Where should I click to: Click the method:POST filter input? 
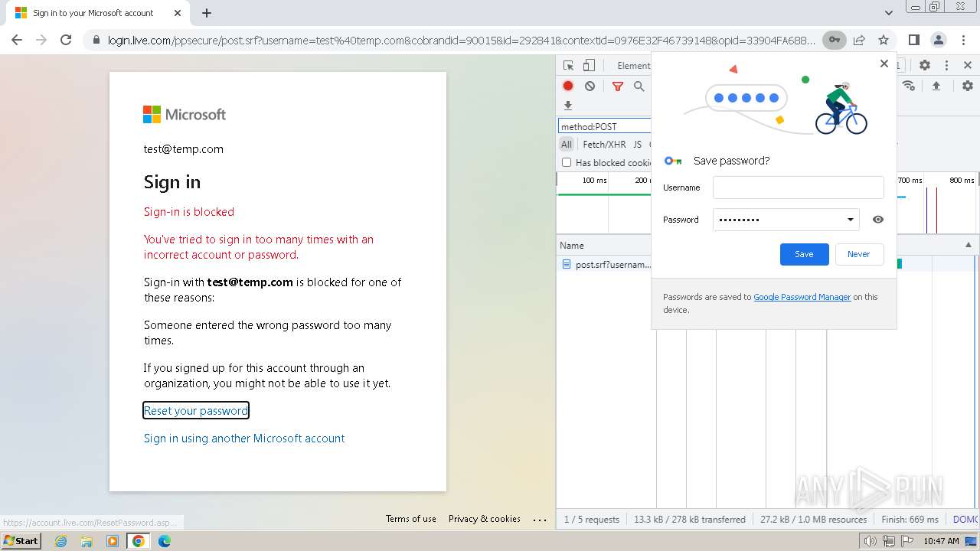click(605, 126)
